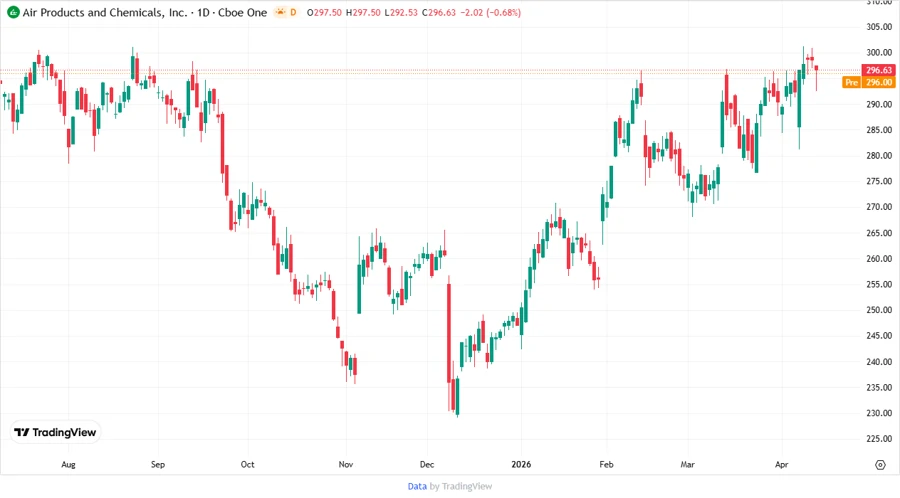The width and height of the screenshot is (900, 498).
Task: Click the sun pre-market session icon
Action: [x=280, y=12]
